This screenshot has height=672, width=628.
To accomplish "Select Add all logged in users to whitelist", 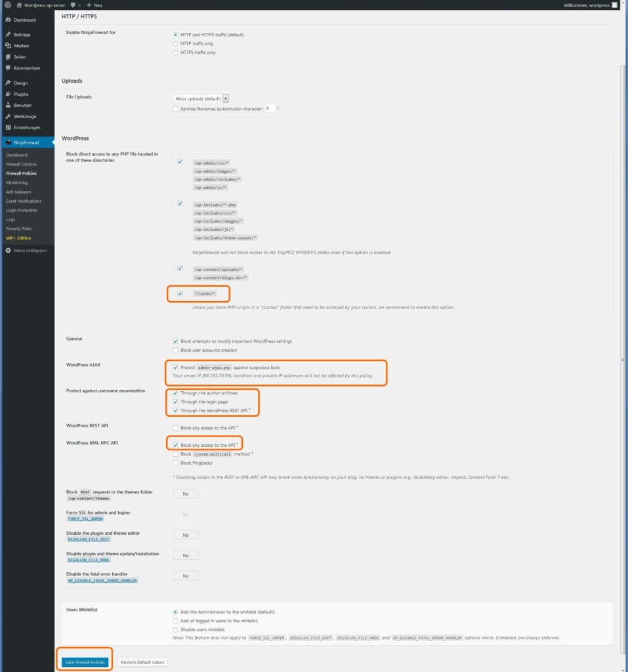I will tap(175, 621).
